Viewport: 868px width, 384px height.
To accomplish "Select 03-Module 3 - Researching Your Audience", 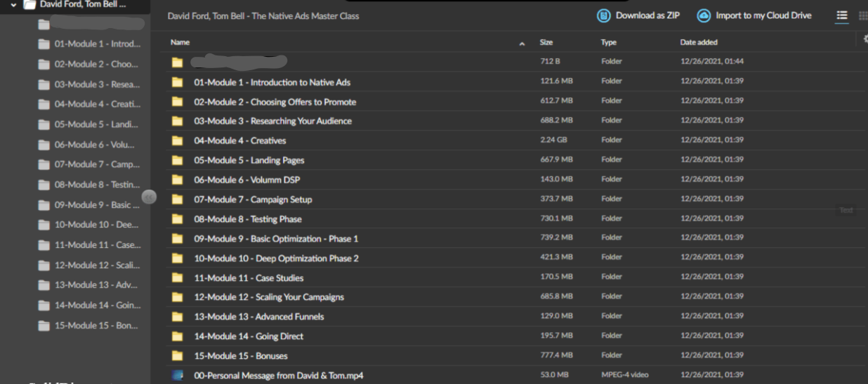I will tap(272, 121).
